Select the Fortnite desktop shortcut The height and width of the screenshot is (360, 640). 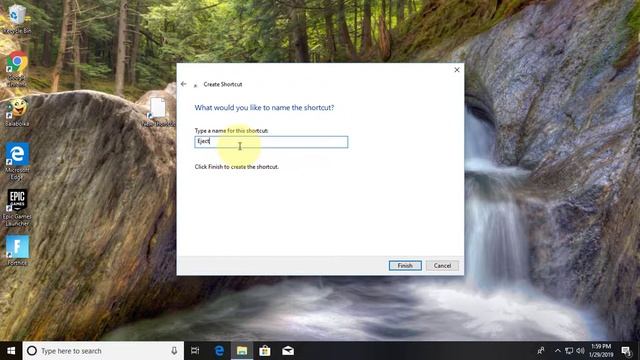(17, 250)
